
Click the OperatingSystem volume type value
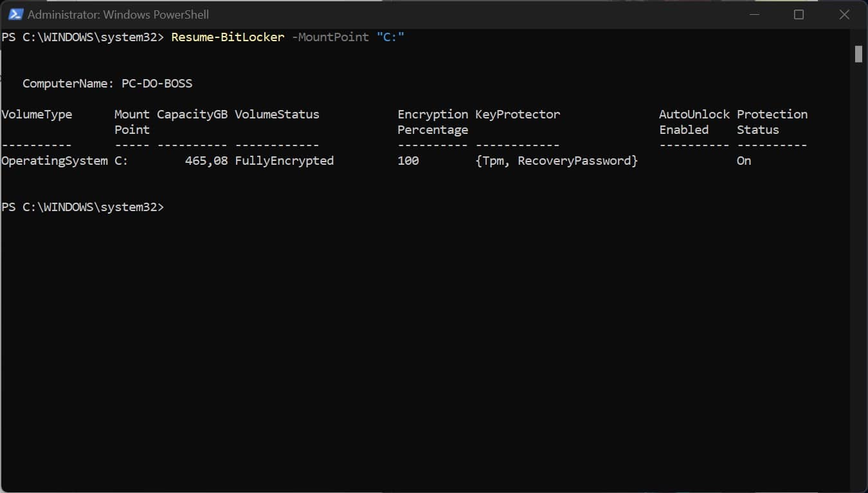pyautogui.click(x=55, y=161)
